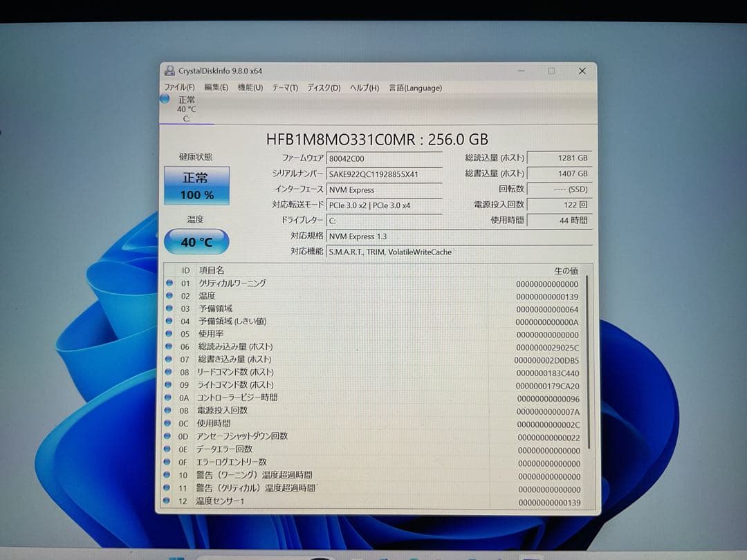747x560 pixels.
Task: Select row 11 警告 (クリティカル) 温度超過時間
Action: [x=373, y=488]
